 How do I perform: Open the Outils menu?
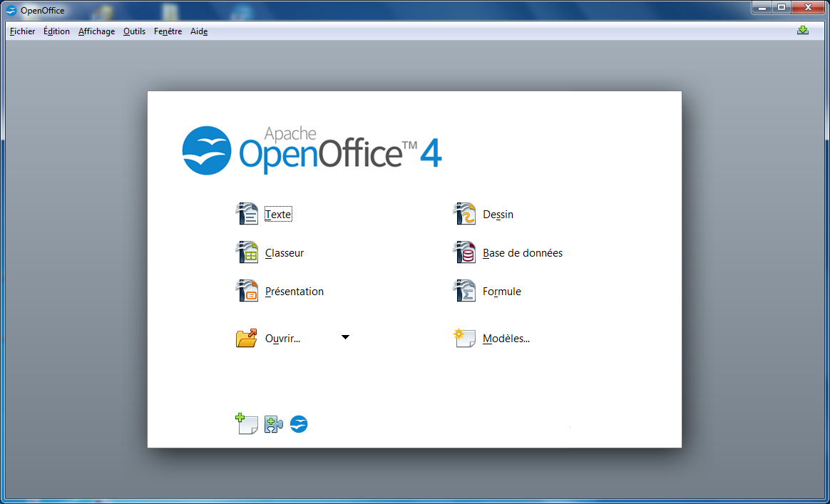coord(135,31)
